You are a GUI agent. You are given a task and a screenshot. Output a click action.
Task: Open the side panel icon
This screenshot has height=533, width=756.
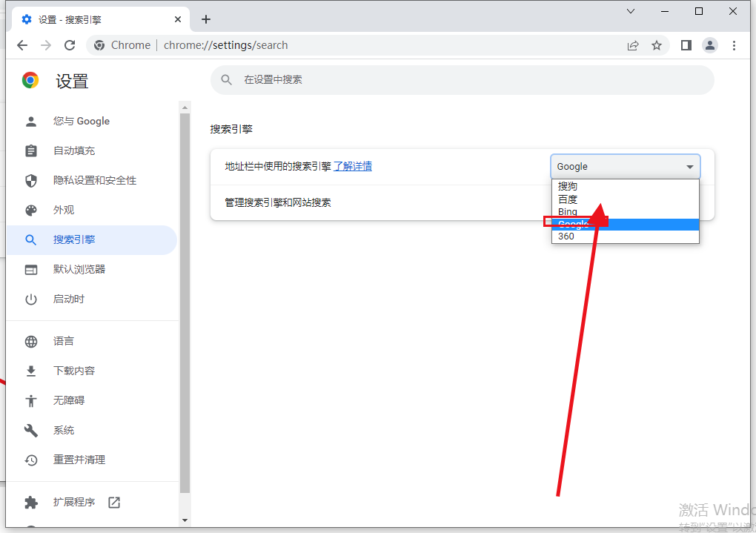686,45
